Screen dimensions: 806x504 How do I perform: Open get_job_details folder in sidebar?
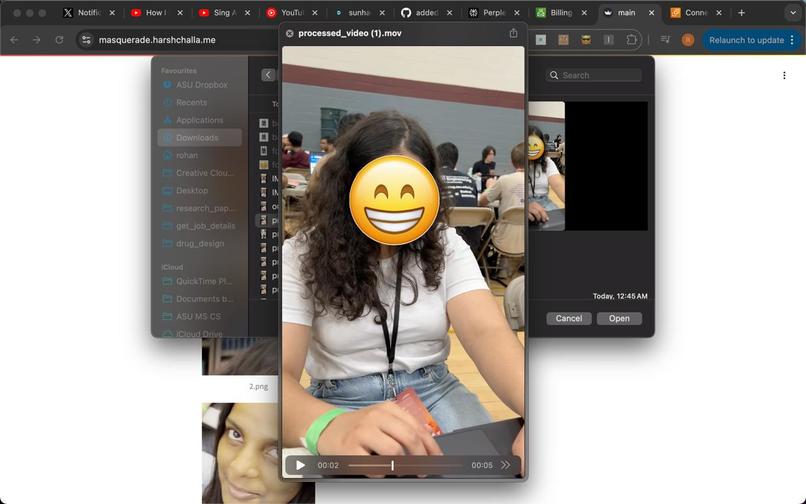pyautogui.click(x=199, y=226)
